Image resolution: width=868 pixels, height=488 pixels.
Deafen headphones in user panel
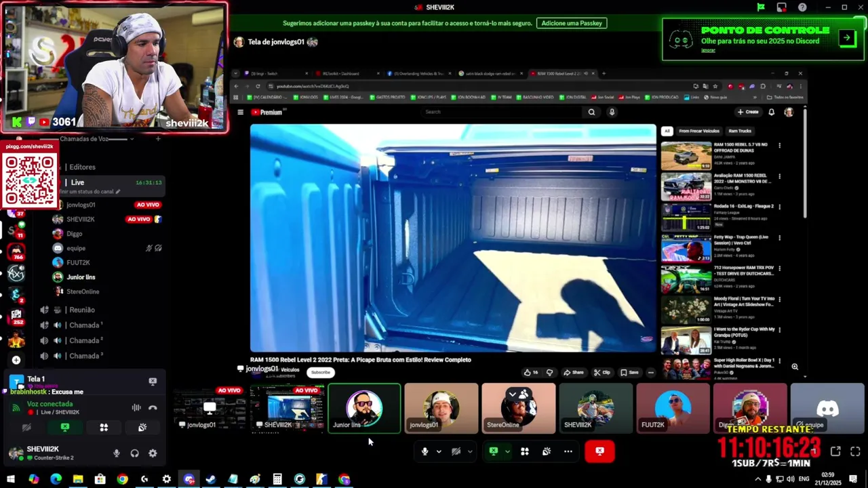(x=134, y=453)
